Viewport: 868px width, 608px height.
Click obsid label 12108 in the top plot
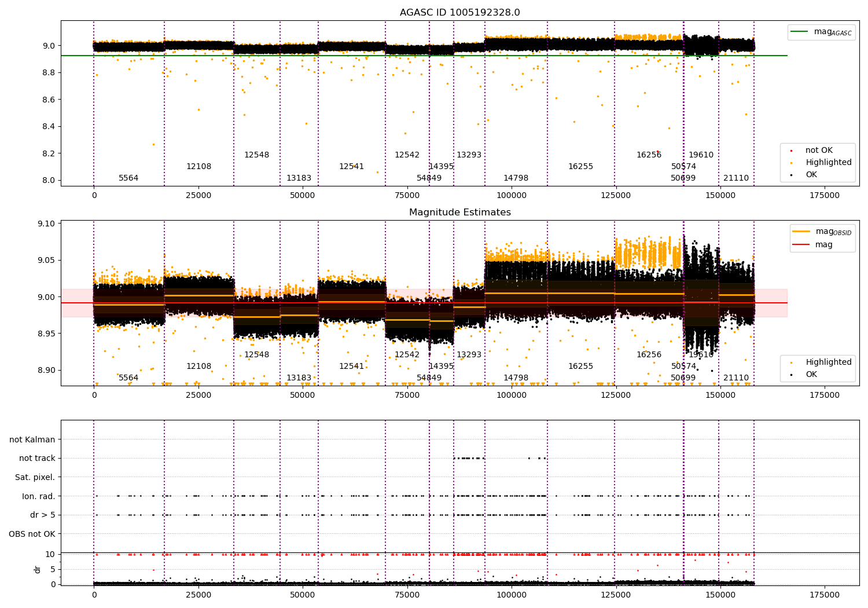point(198,167)
